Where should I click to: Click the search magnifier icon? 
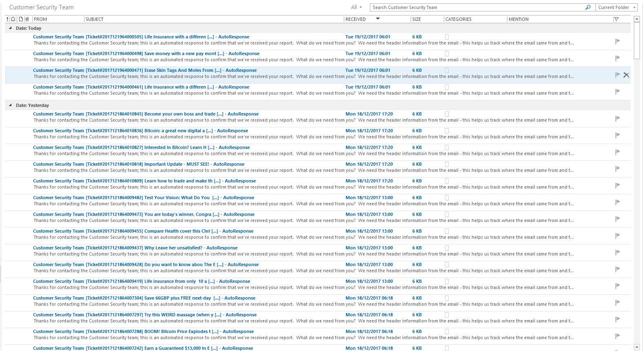tap(588, 7)
